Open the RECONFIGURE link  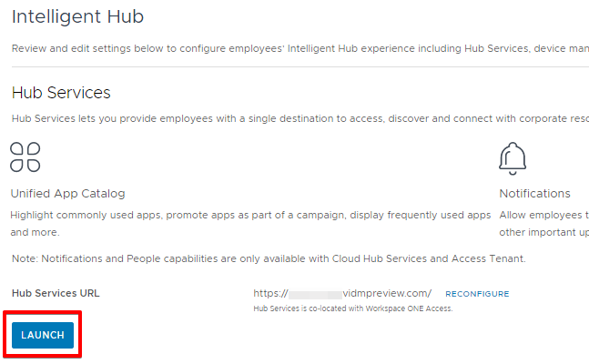click(477, 294)
